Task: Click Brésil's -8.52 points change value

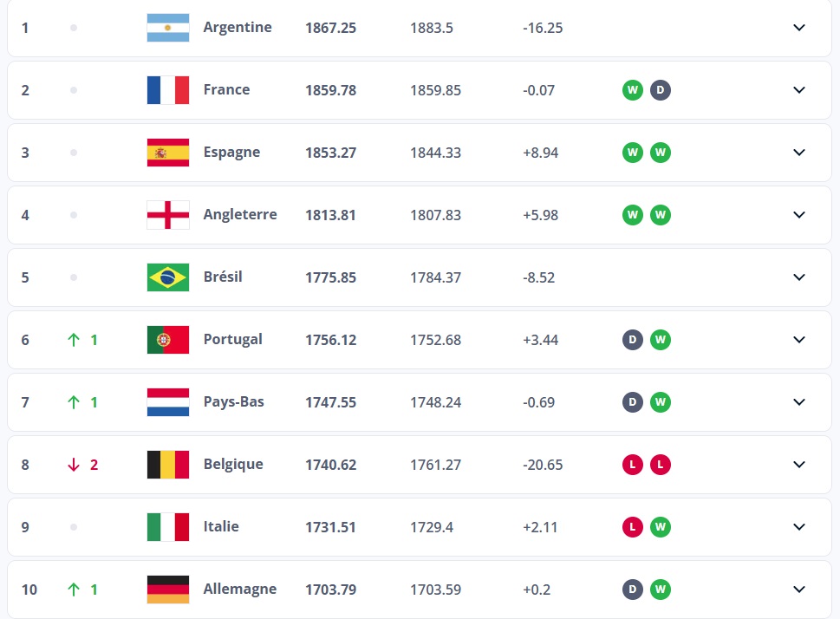Action: click(x=538, y=277)
